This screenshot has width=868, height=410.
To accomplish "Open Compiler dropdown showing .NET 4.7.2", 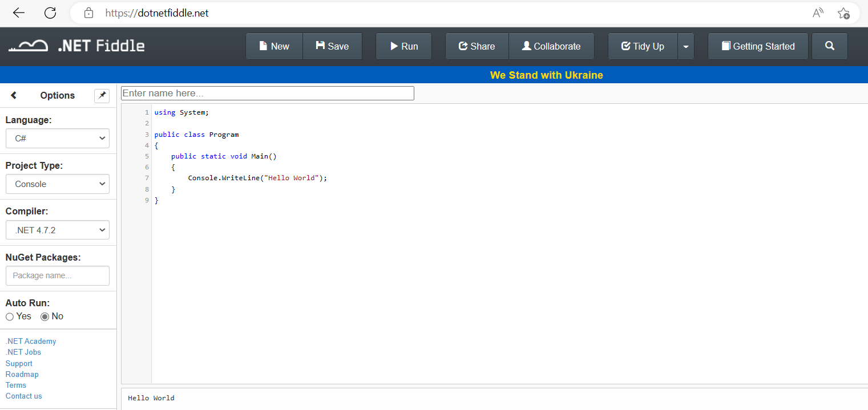I will tap(58, 230).
